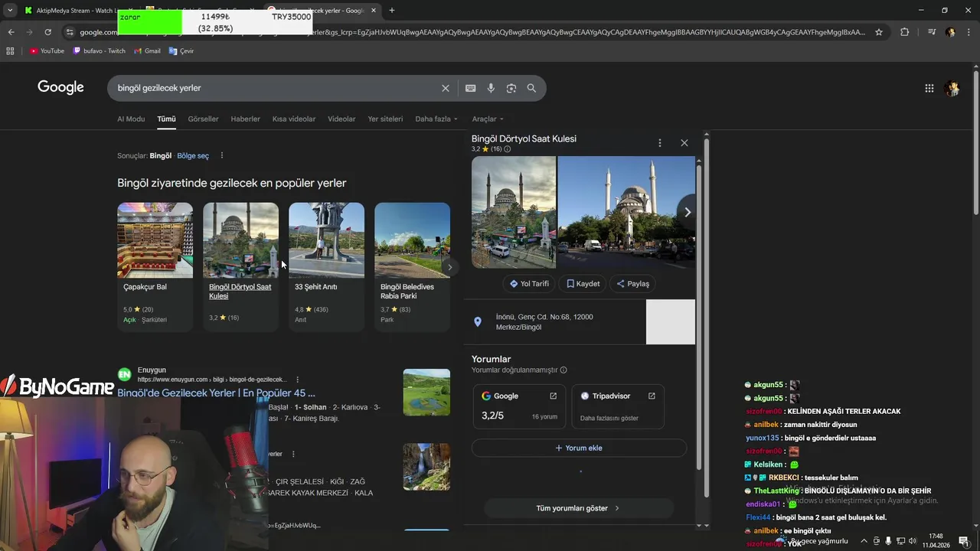
Task: Open the Tripadvisor reviews card
Action: [617, 406]
